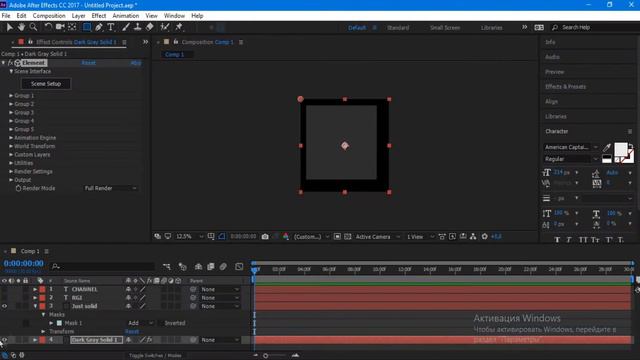Screen dimensions: 640x360
Task: Open the Effects & Presets panel
Action: pos(565,87)
